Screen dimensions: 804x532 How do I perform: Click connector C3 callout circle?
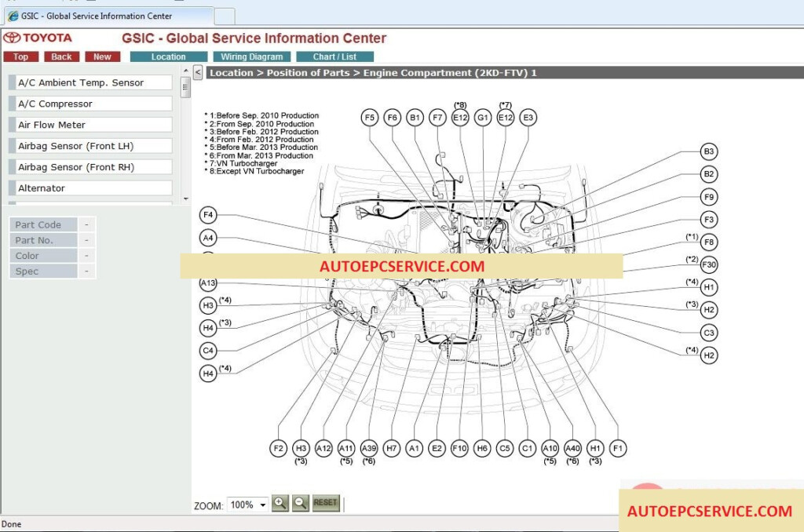click(x=709, y=333)
